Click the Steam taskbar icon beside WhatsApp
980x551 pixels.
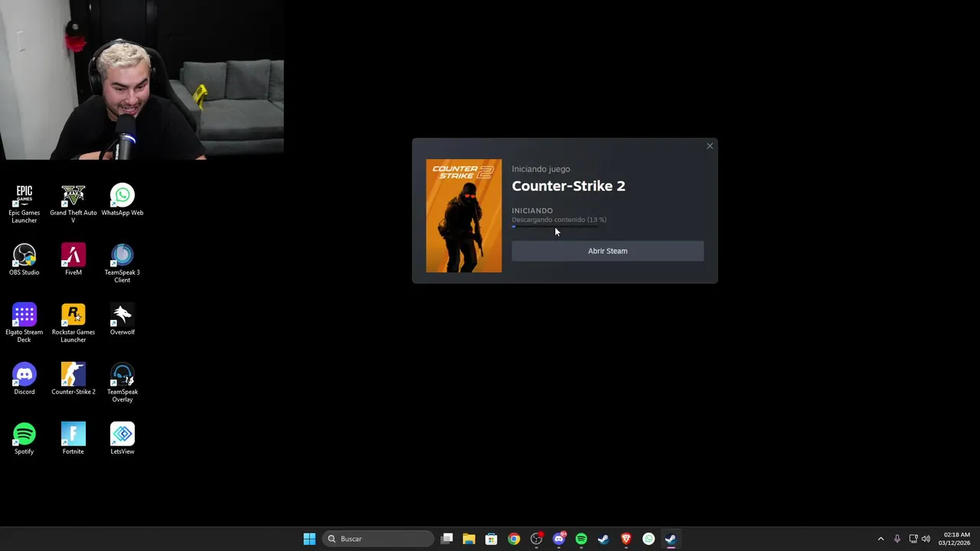pyautogui.click(x=671, y=539)
